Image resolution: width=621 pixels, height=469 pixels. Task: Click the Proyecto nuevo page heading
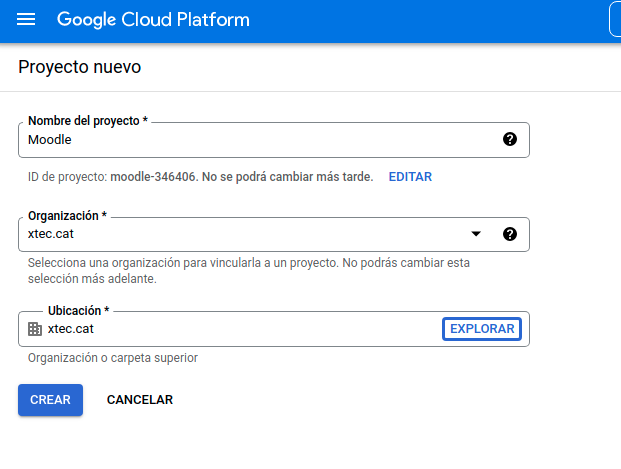[x=80, y=67]
